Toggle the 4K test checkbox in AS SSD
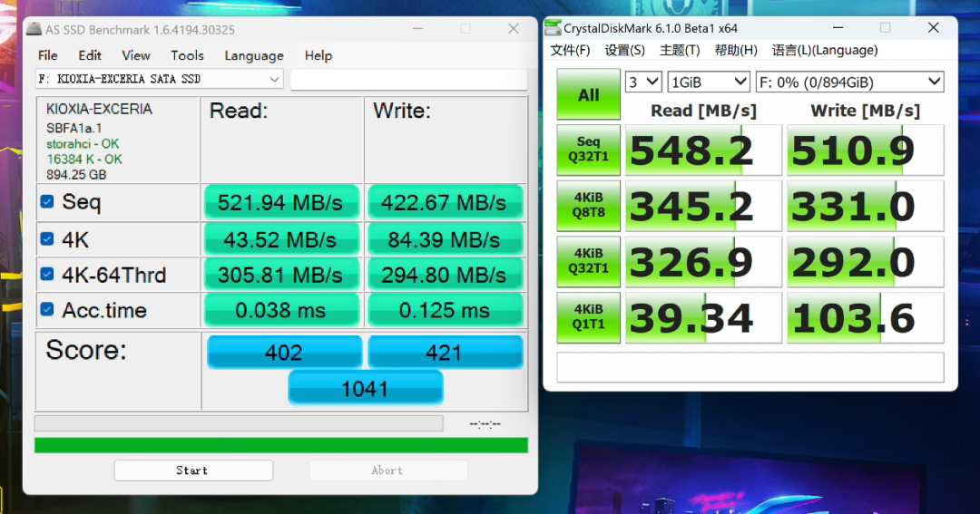Viewport: 980px width, 514px height. pos(47,239)
